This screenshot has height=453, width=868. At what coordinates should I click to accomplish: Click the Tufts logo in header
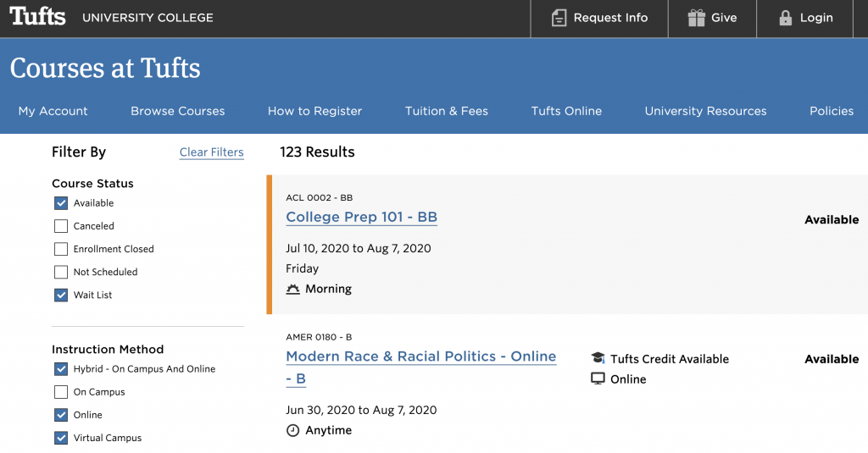pyautogui.click(x=38, y=17)
